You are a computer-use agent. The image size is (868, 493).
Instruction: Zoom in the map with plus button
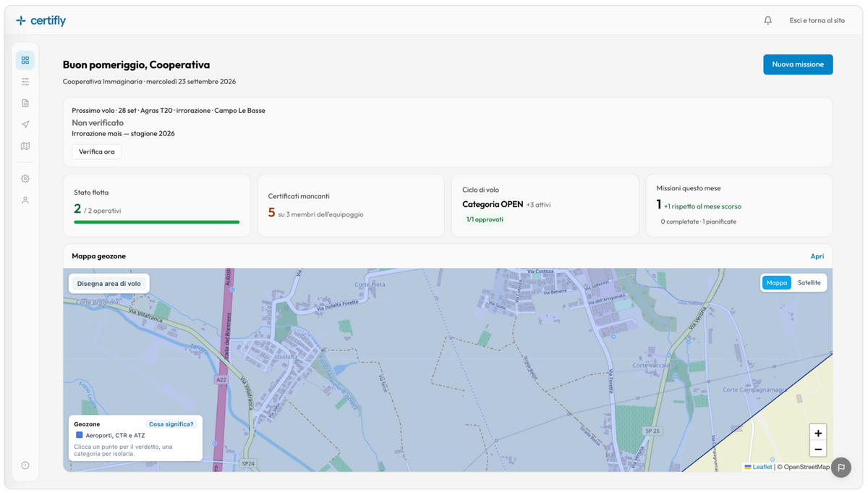click(x=818, y=433)
